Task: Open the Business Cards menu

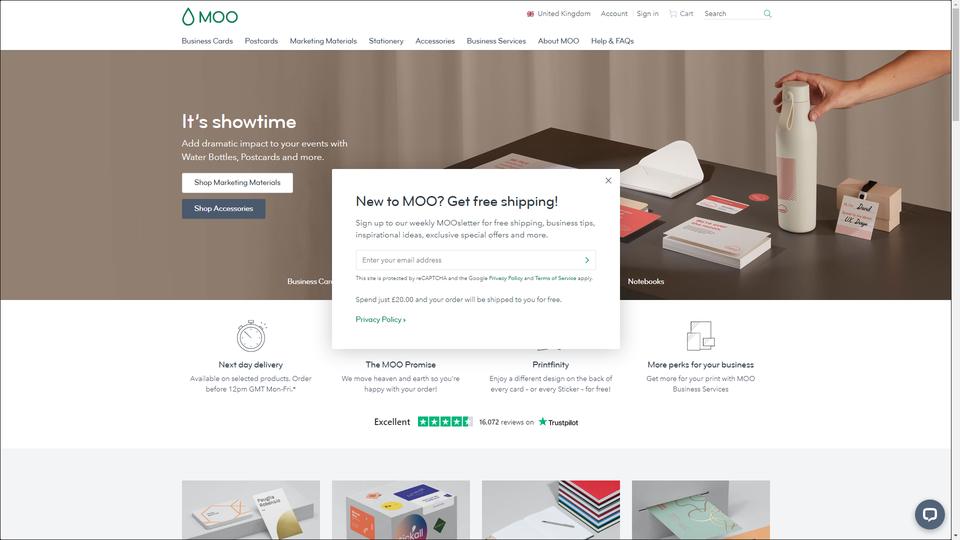Action: pyautogui.click(x=207, y=41)
